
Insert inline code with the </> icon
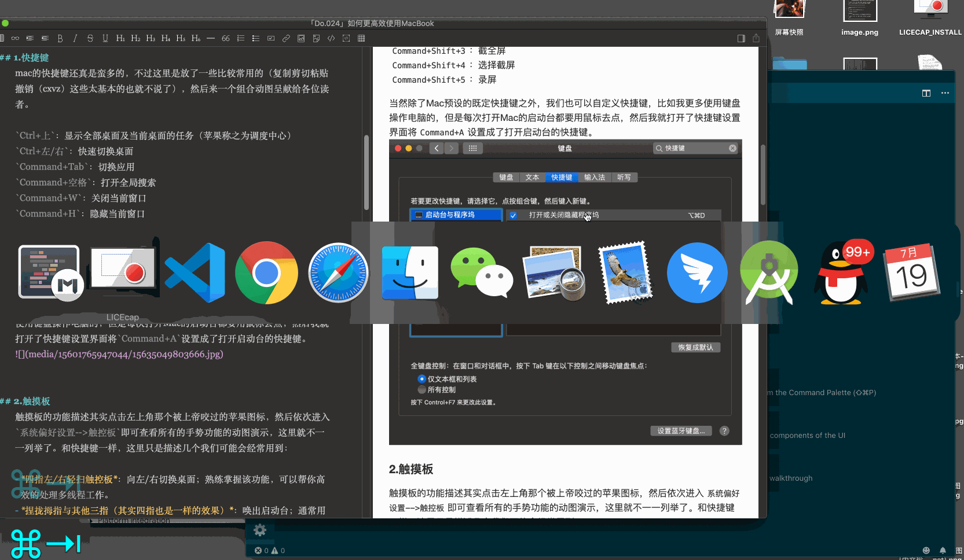331,38
